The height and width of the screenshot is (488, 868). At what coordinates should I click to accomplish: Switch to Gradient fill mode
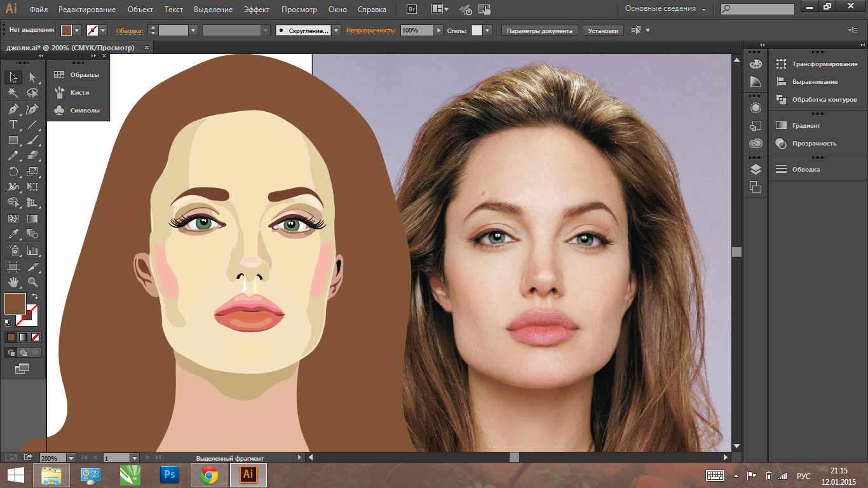(x=23, y=337)
